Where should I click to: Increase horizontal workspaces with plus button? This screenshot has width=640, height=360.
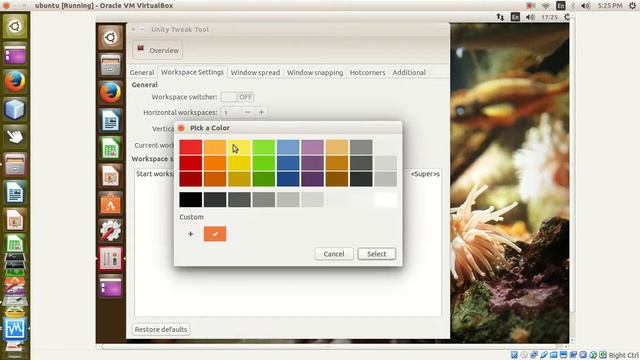261,112
